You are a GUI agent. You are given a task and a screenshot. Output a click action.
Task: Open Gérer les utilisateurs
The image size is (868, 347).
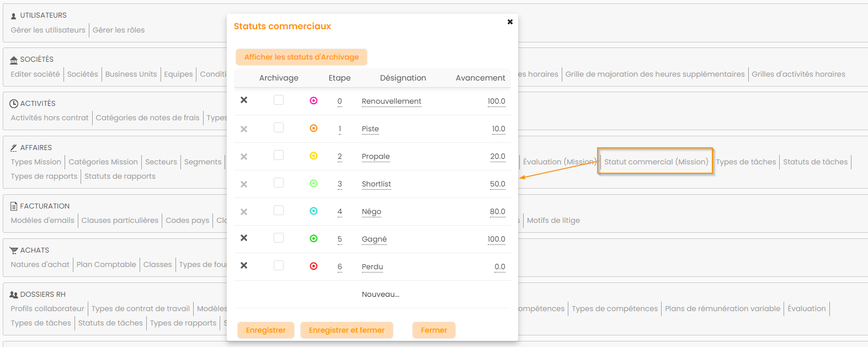pyautogui.click(x=48, y=30)
